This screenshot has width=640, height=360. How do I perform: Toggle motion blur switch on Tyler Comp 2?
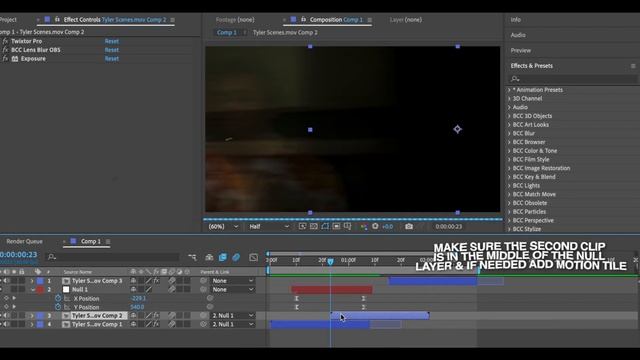[172, 316]
